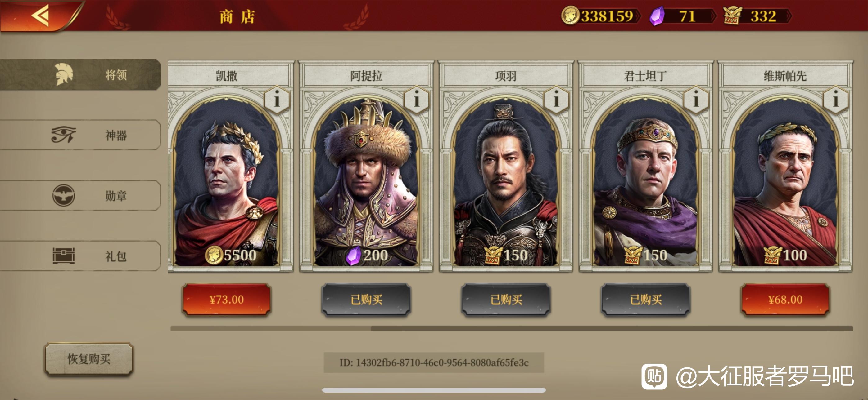Select the 勋章 medals tab
Viewport: 868px width, 400px height.
point(80,195)
